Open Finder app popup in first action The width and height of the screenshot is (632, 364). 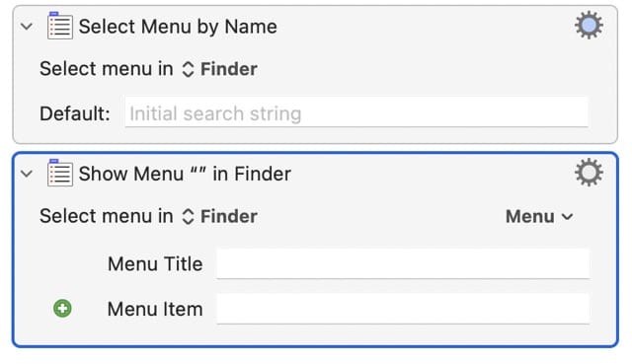click(219, 69)
